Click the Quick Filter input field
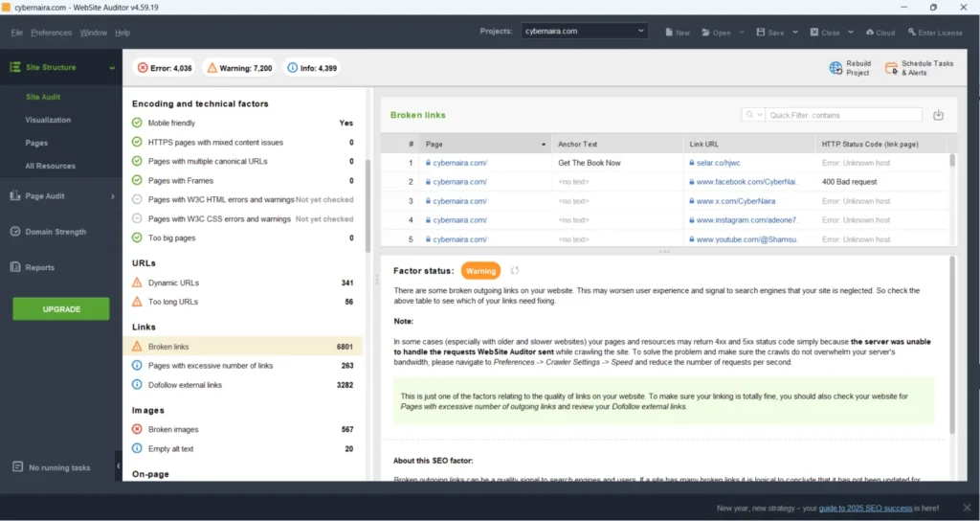The width and height of the screenshot is (980, 521). click(x=844, y=115)
